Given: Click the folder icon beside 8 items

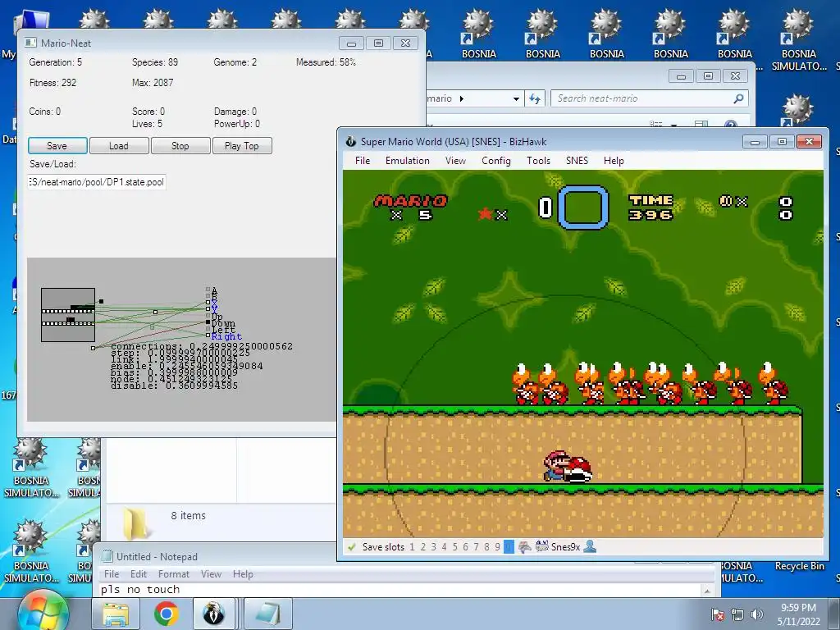Looking at the screenshot, I should pos(135,523).
